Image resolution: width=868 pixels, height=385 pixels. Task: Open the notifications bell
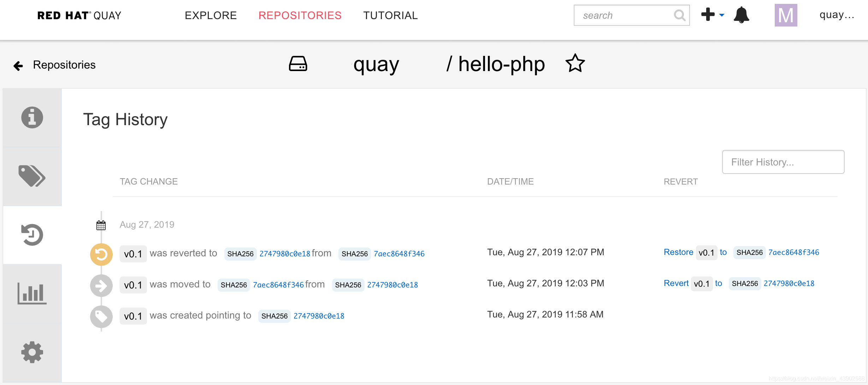click(741, 15)
